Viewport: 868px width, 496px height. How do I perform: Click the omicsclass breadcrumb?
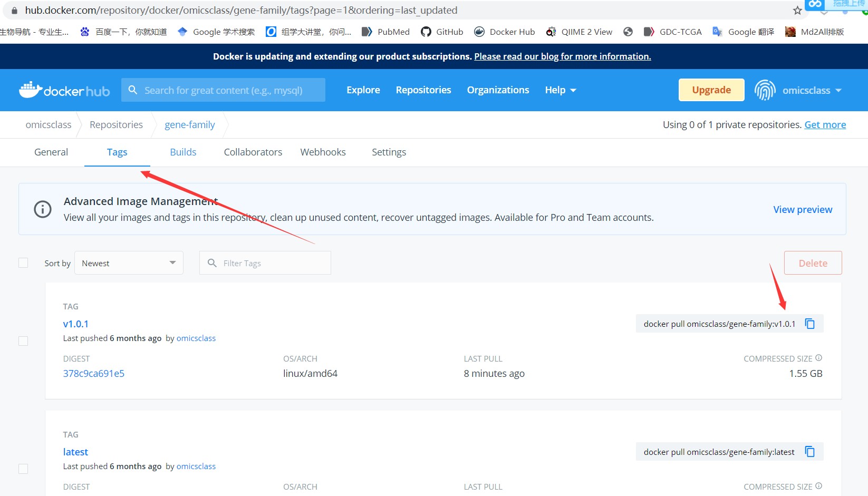tap(49, 124)
